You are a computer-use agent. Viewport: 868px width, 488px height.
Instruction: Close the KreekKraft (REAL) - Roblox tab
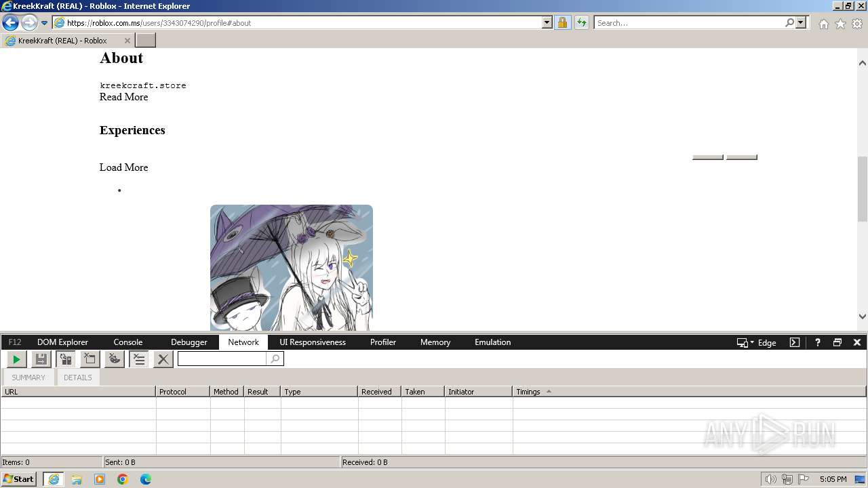coord(127,41)
